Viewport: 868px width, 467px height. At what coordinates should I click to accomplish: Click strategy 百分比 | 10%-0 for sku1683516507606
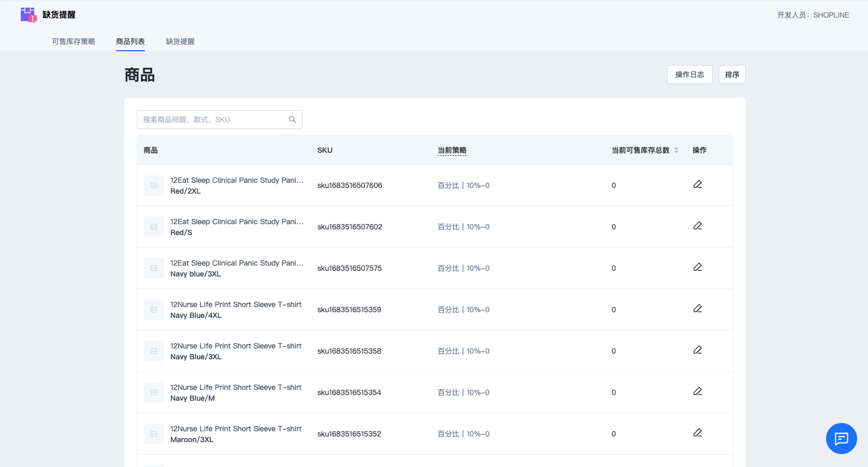(x=464, y=185)
